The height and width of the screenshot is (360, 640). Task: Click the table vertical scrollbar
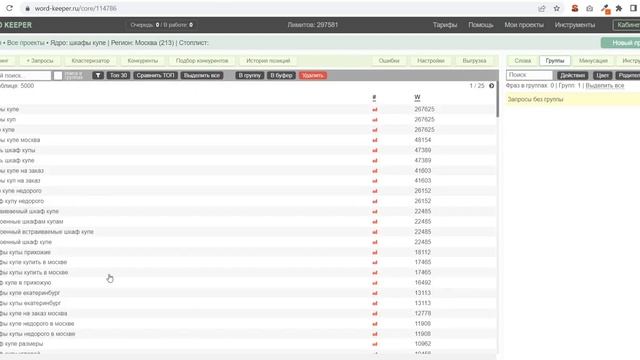pos(498,99)
